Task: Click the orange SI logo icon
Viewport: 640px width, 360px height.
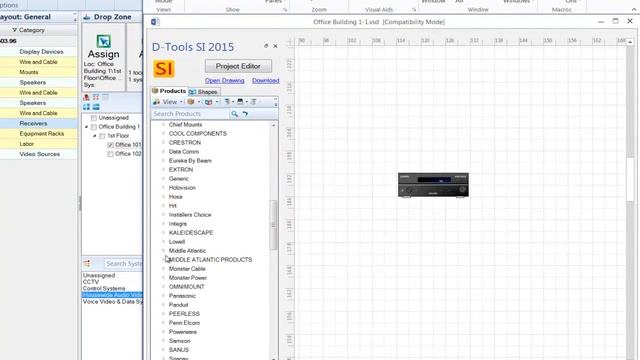Action: tap(164, 69)
